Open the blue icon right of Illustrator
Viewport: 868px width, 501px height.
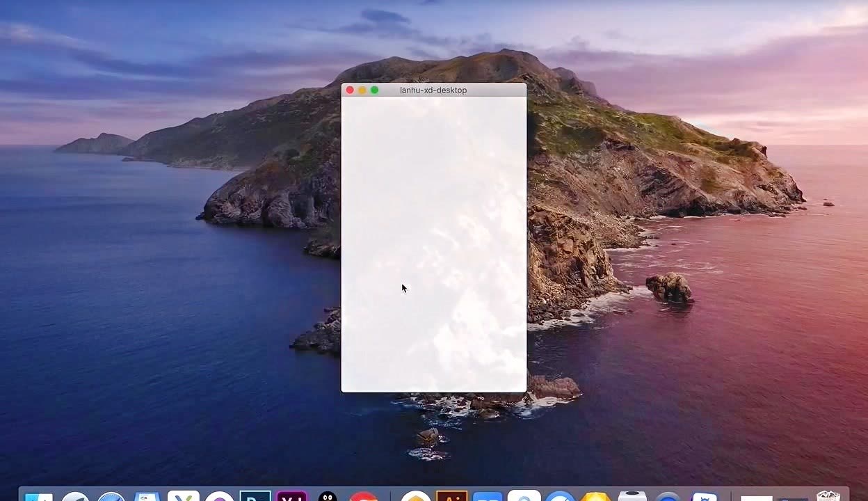(488, 497)
